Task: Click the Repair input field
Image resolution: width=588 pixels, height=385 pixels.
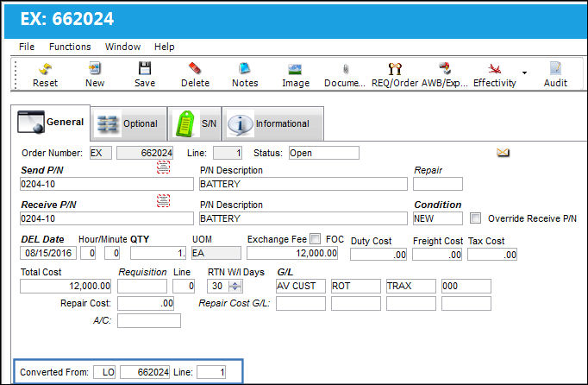Action: pyautogui.click(x=438, y=184)
